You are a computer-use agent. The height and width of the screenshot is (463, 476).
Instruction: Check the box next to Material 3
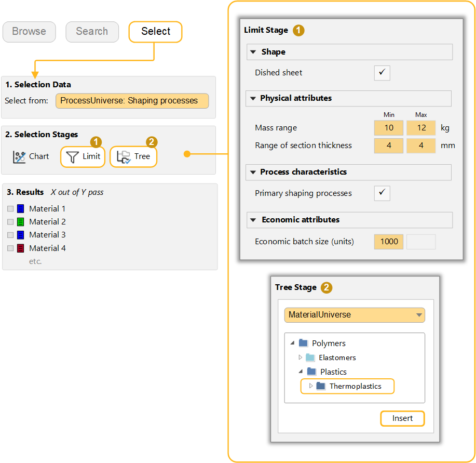coord(10,235)
